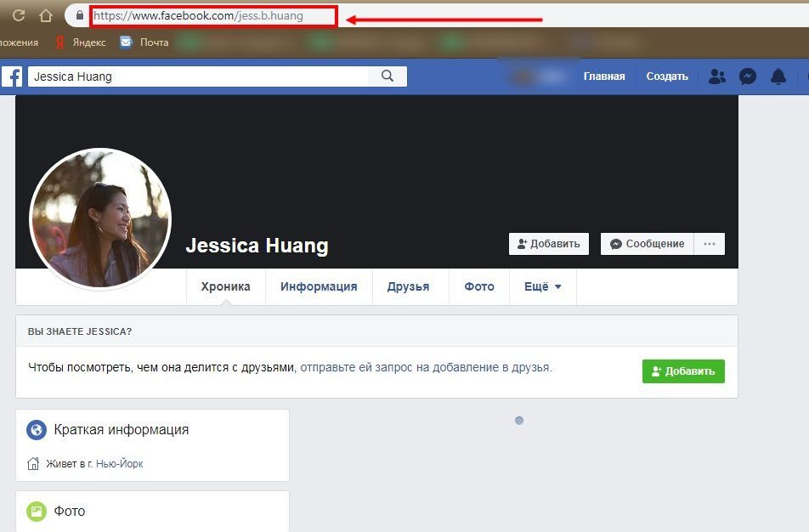The height and width of the screenshot is (532, 809).
Task: Click the Facebook logo icon
Action: (12, 76)
